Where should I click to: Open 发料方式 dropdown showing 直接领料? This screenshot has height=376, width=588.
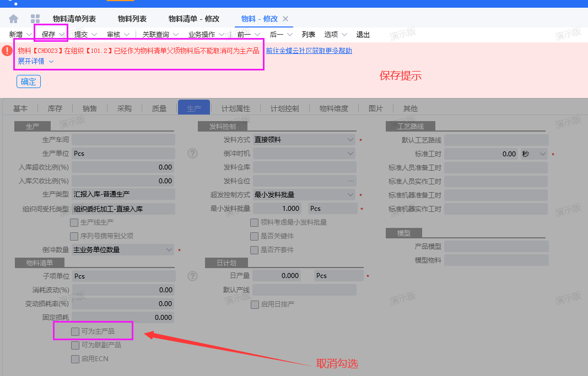[x=305, y=140]
